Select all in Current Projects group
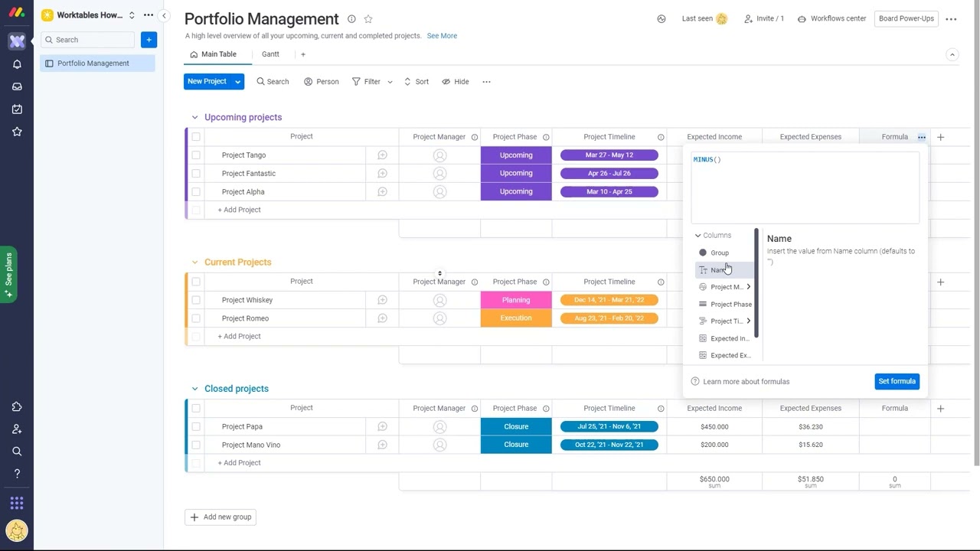The width and height of the screenshot is (980, 551). pos(196,282)
